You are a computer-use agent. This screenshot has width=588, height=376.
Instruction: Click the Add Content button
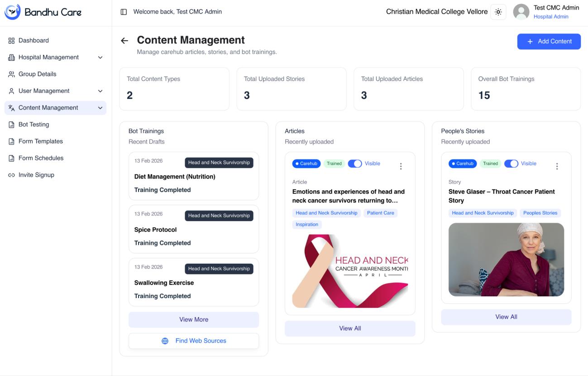[549, 41]
